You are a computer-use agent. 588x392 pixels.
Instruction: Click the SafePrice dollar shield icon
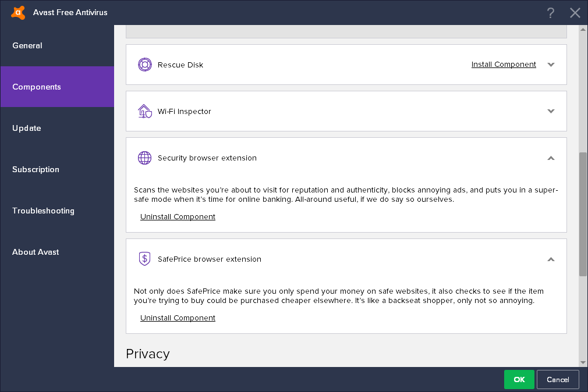click(x=144, y=259)
